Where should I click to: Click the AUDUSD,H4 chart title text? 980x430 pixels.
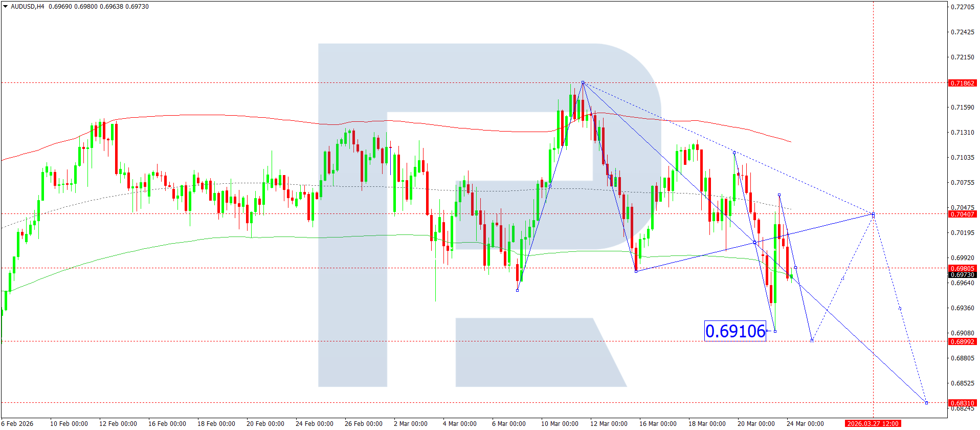coord(28,7)
